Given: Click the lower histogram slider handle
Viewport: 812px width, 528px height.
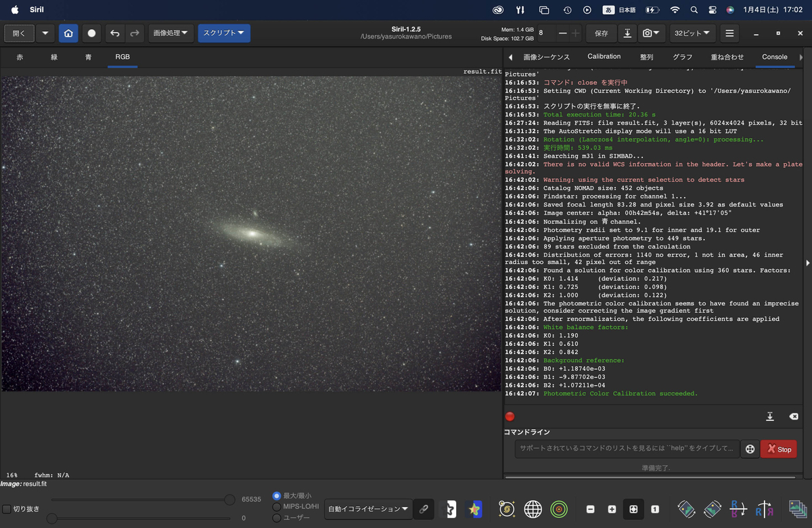Looking at the screenshot, I should pyautogui.click(x=52, y=519).
